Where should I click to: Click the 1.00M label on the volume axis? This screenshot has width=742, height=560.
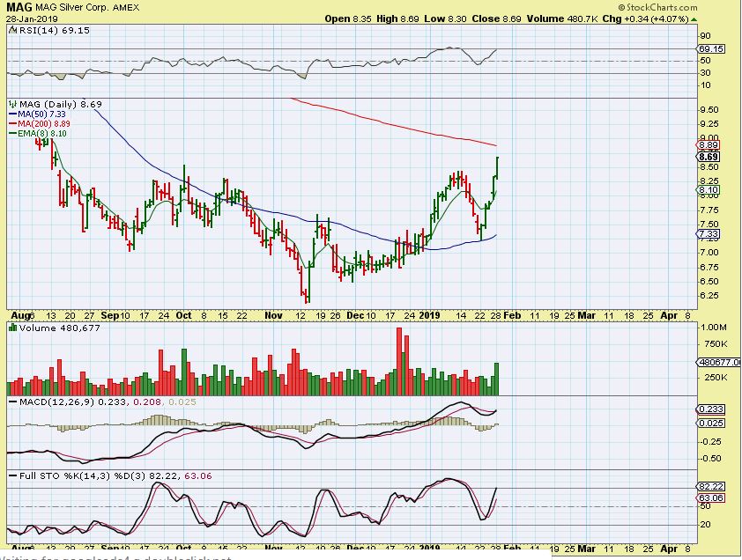point(713,328)
